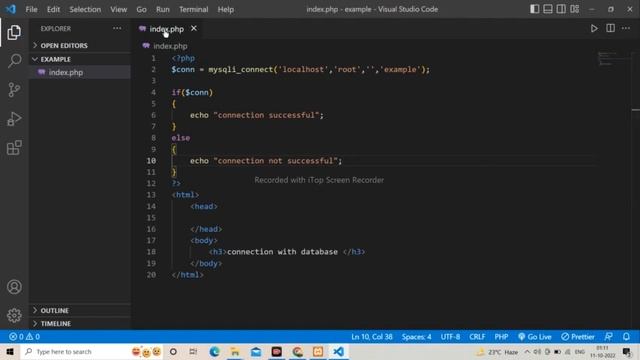Image resolution: width=640 pixels, height=360 pixels.
Task: Open the Source Control view
Action: click(14, 90)
